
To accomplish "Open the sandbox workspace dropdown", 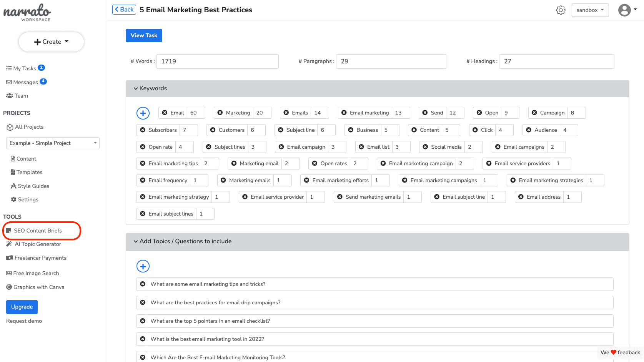I will point(590,10).
